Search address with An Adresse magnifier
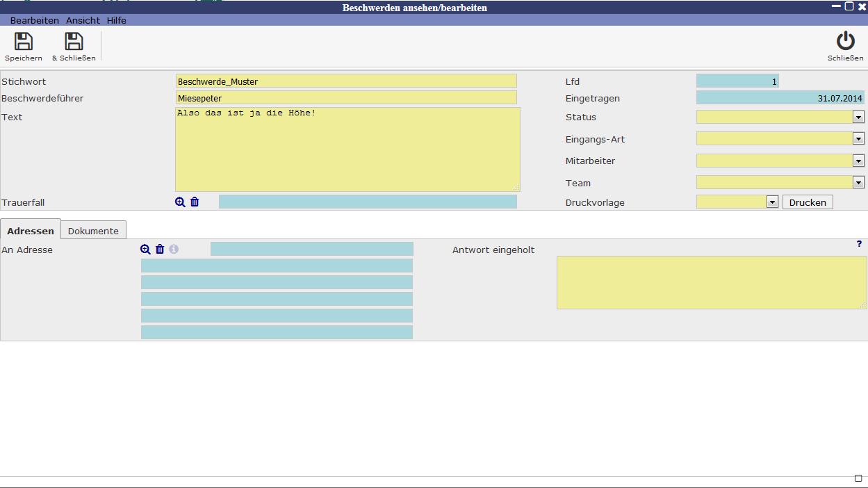 pyautogui.click(x=145, y=250)
